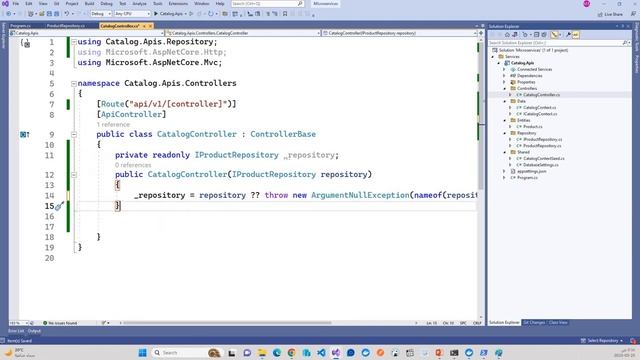
Task: Collapse the CatalogController class at line 9
Action: click(x=74, y=134)
